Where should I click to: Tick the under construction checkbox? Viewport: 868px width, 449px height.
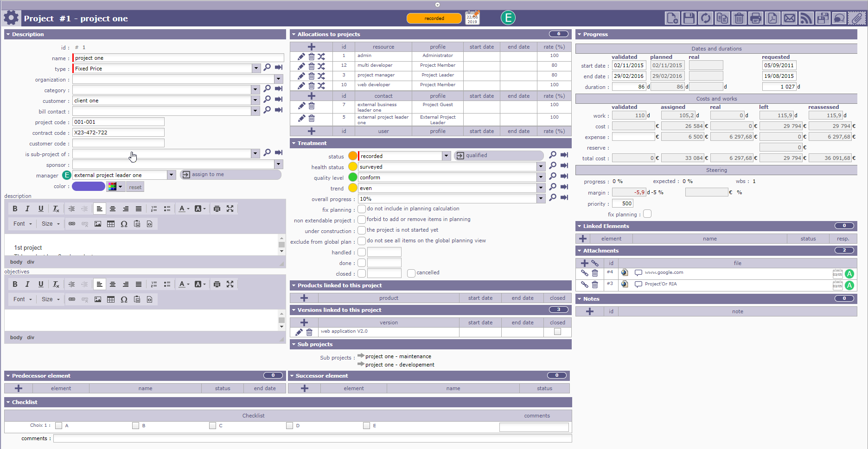pyautogui.click(x=362, y=230)
